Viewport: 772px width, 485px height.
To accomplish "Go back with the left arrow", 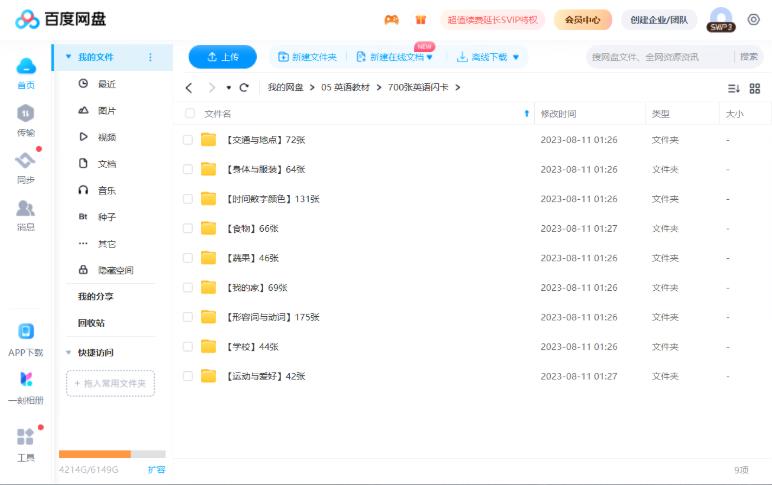I will pyautogui.click(x=189, y=88).
